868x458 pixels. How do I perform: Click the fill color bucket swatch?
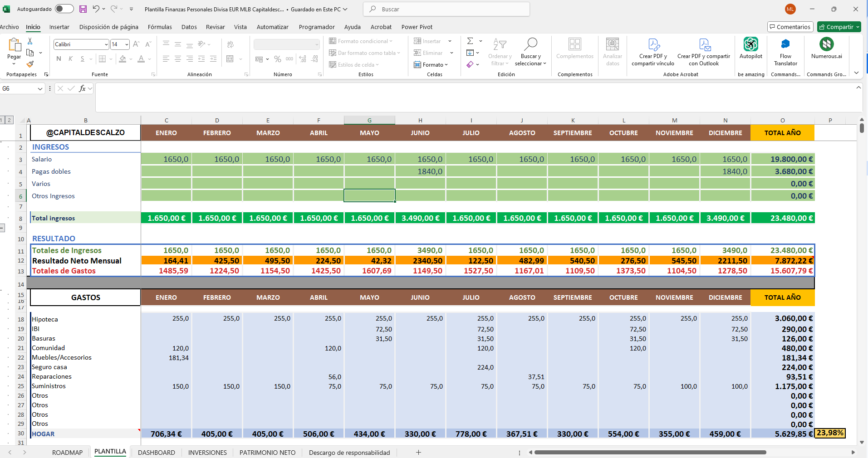coord(123,59)
